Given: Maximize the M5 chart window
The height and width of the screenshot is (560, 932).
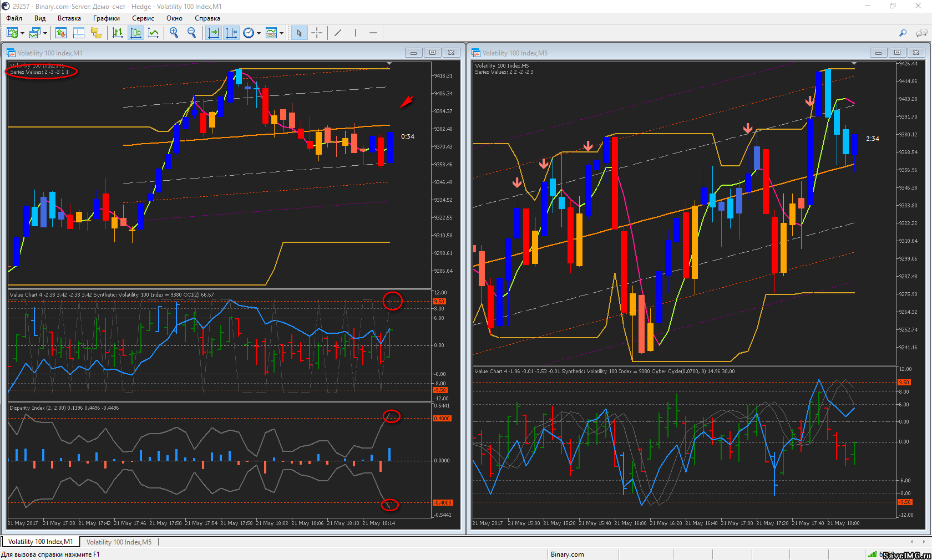Looking at the screenshot, I should [x=897, y=53].
